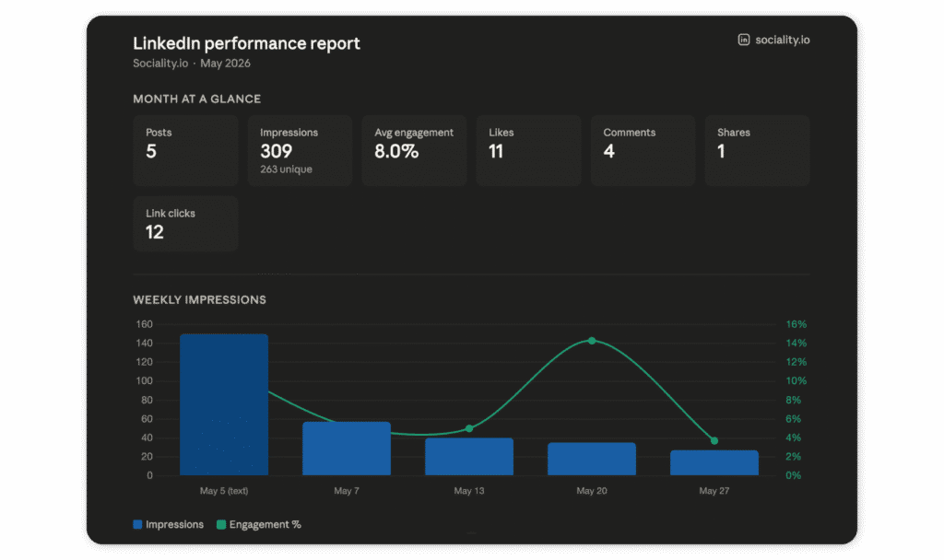This screenshot has width=944, height=560.
Task: Select the Likes 11 card
Action: click(x=528, y=150)
